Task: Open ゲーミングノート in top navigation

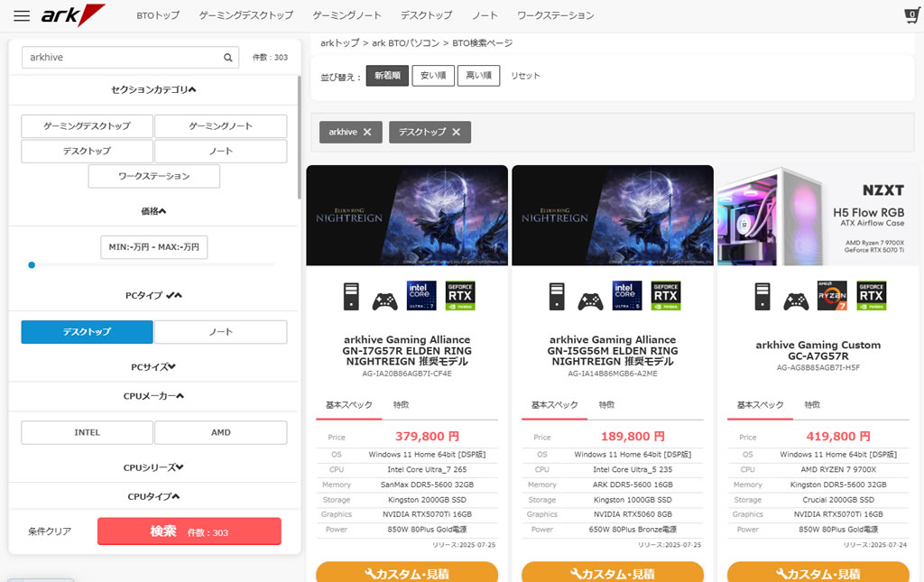Action: pyautogui.click(x=347, y=15)
